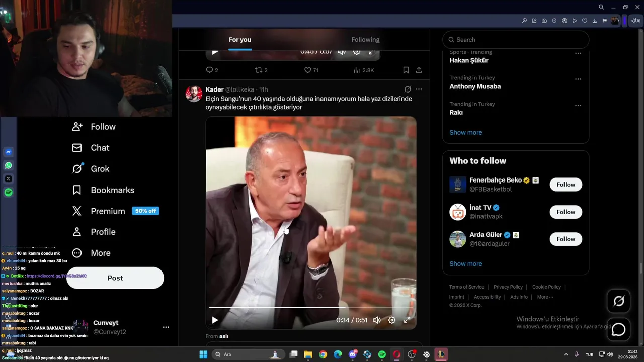Open floating messages chat button
This screenshot has width=644, height=362.
[619, 330]
